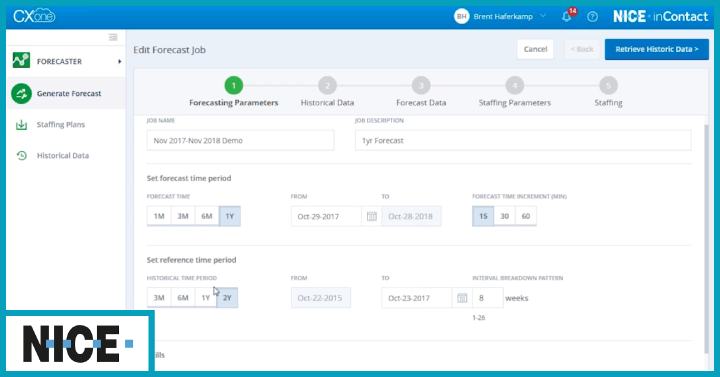Go to step 4 Staffing Parameters

[x=515, y=85]
